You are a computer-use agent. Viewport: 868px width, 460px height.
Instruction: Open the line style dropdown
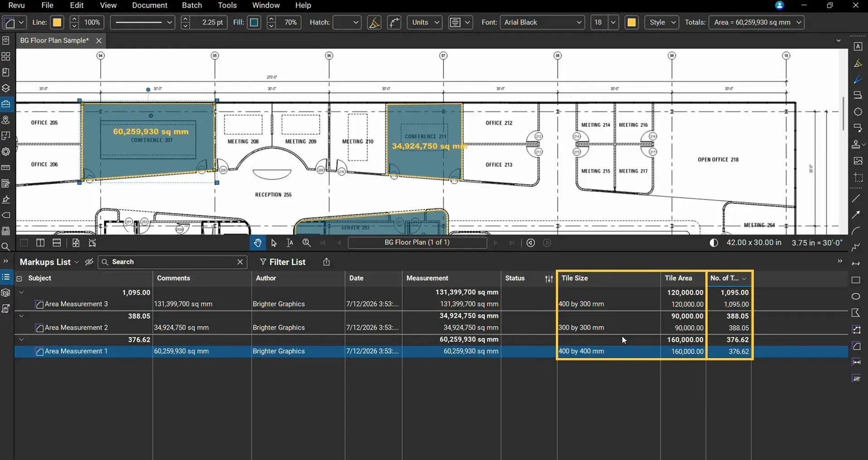pos(142,22)
